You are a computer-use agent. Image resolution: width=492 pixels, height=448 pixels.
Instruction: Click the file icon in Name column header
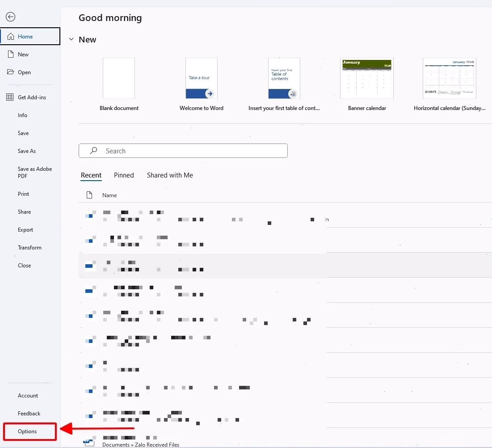89,195
